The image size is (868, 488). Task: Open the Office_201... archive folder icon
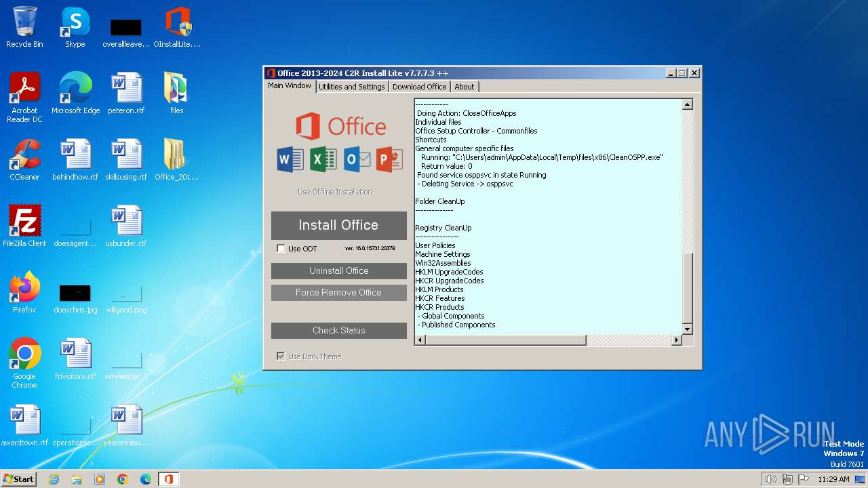pyautogui.click(x=177, y=160)
